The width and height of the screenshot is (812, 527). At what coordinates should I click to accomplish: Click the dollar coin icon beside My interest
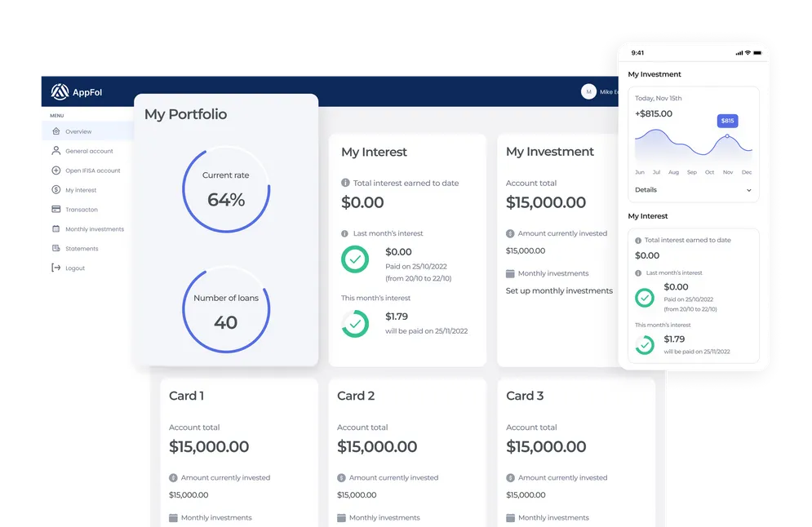click(56, 189)
